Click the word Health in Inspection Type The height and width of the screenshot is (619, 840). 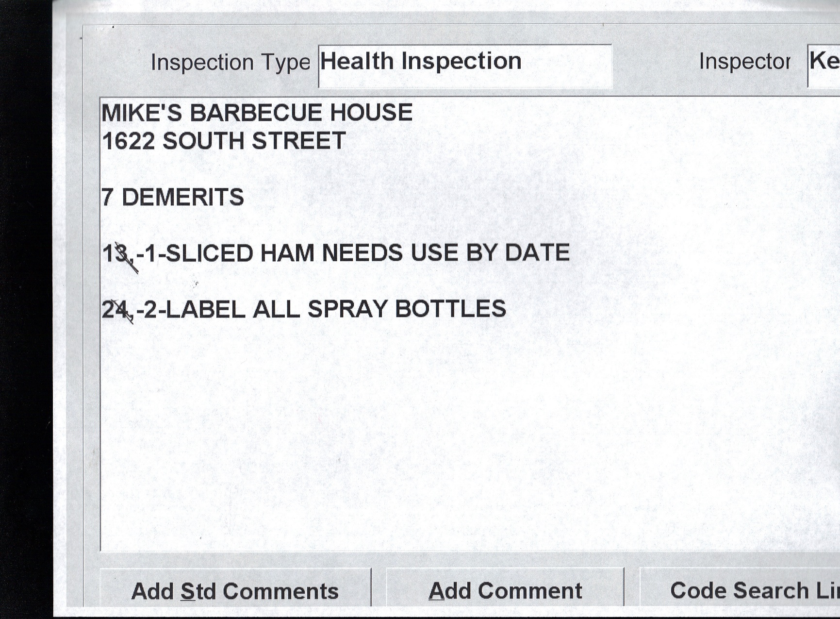coord(357,61)
